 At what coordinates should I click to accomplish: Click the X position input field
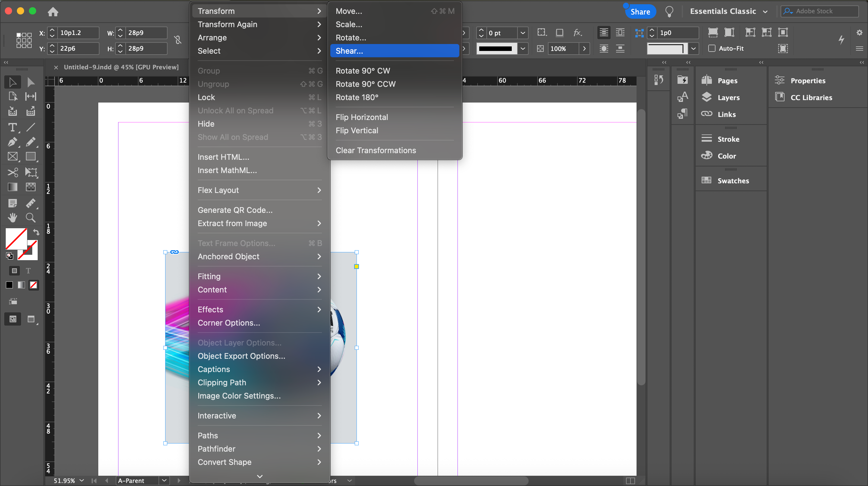[x=78, y=33]
